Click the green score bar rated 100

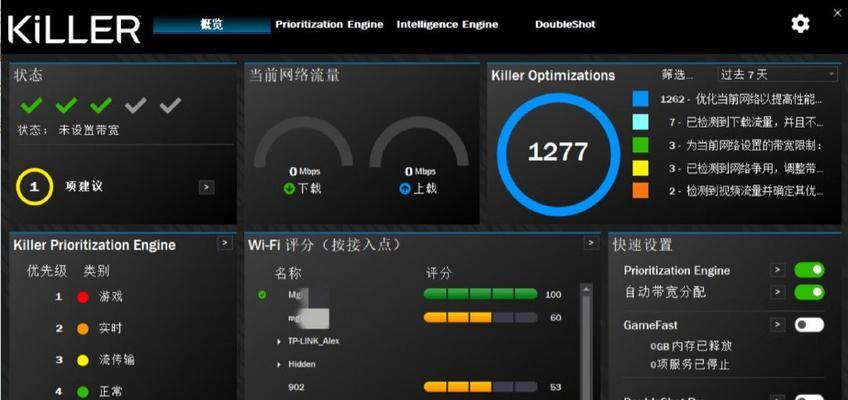tap(480, 294)
